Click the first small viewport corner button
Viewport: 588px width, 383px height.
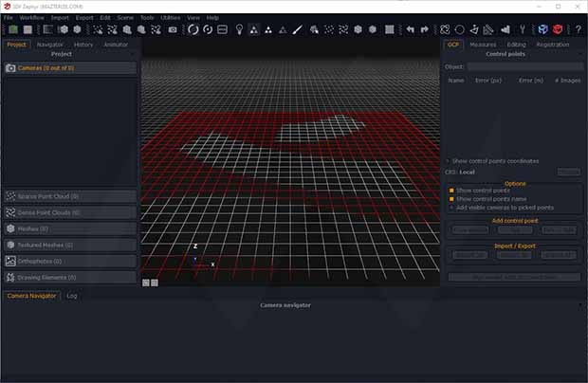(146, 283)
